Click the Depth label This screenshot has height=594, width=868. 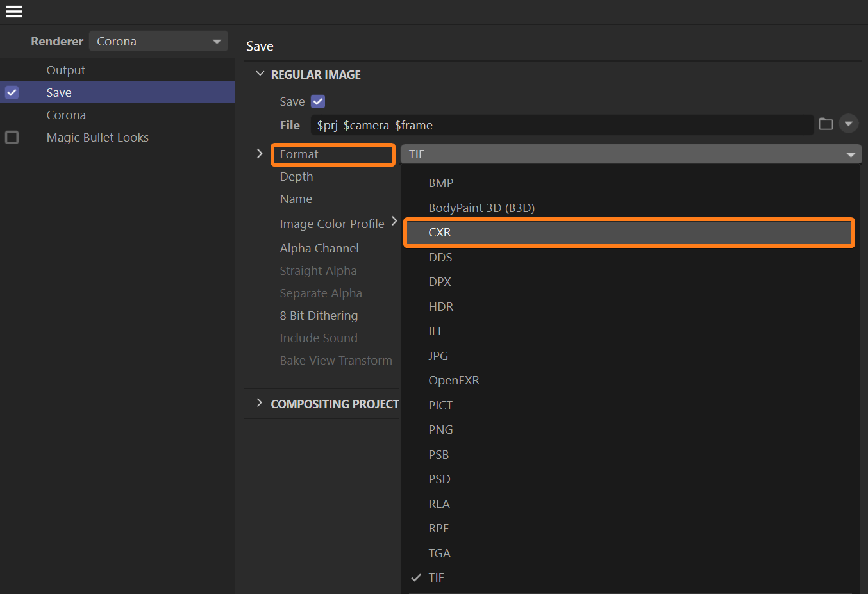[x=296, y=176]
